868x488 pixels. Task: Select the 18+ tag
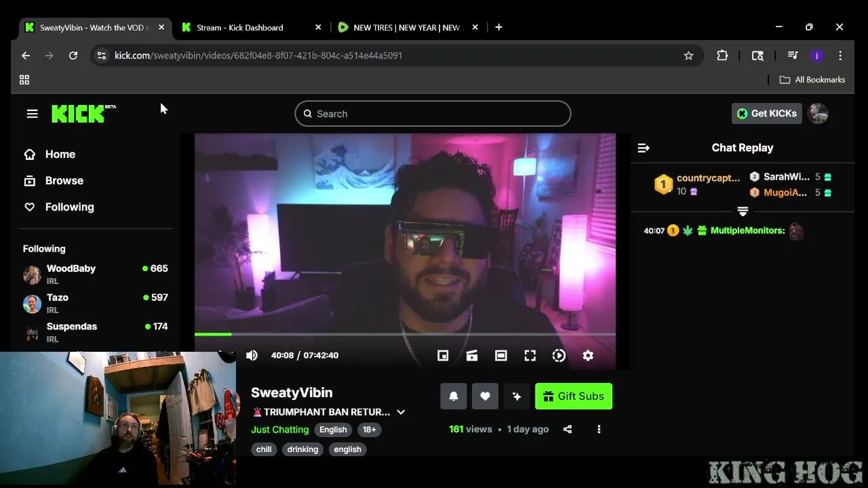click(x=369, y=430)
